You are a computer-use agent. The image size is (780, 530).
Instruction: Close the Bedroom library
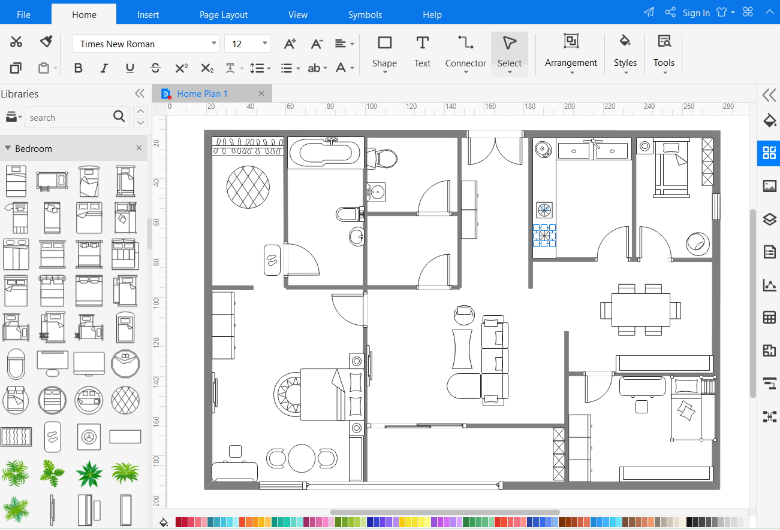139,148
